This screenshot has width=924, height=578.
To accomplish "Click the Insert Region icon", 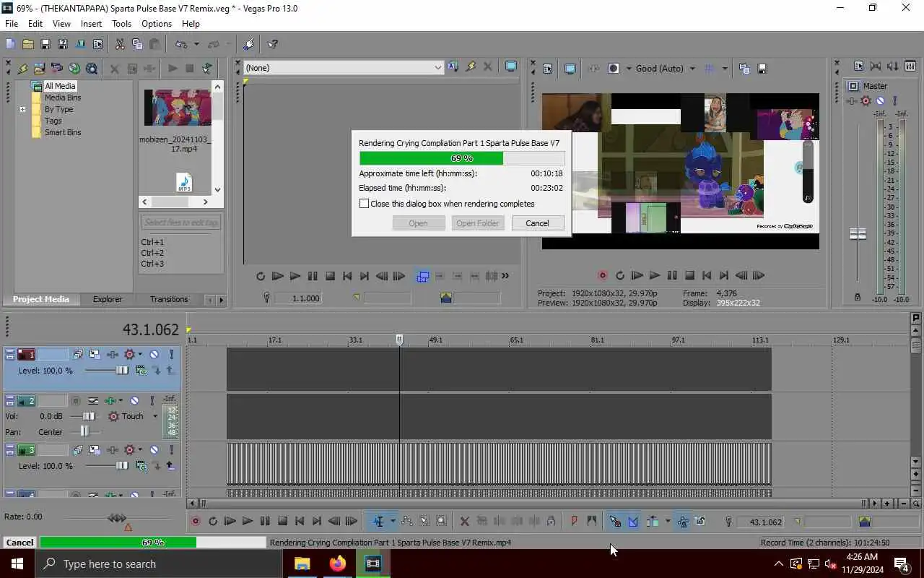I will pyautogui.click(x=592, y=521).
